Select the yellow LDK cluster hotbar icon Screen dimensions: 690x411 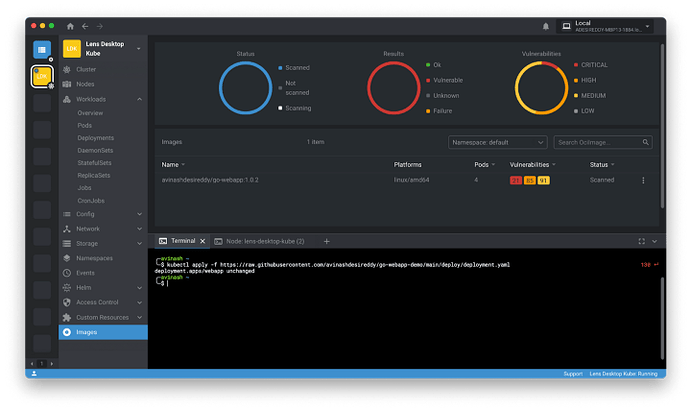tap(42, 76)
